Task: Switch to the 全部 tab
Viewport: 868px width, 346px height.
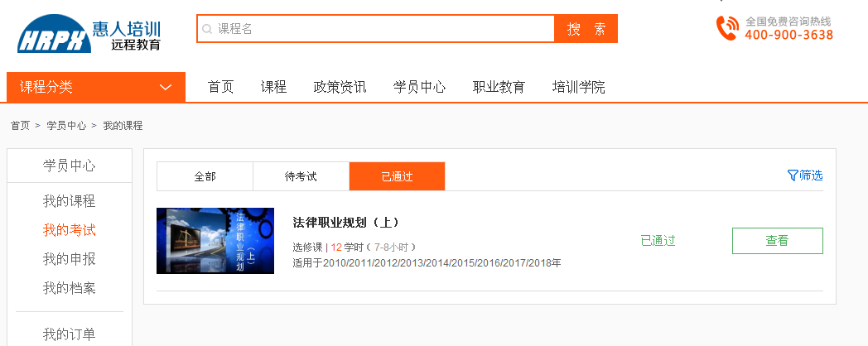Action: click(x=205, y=176)
